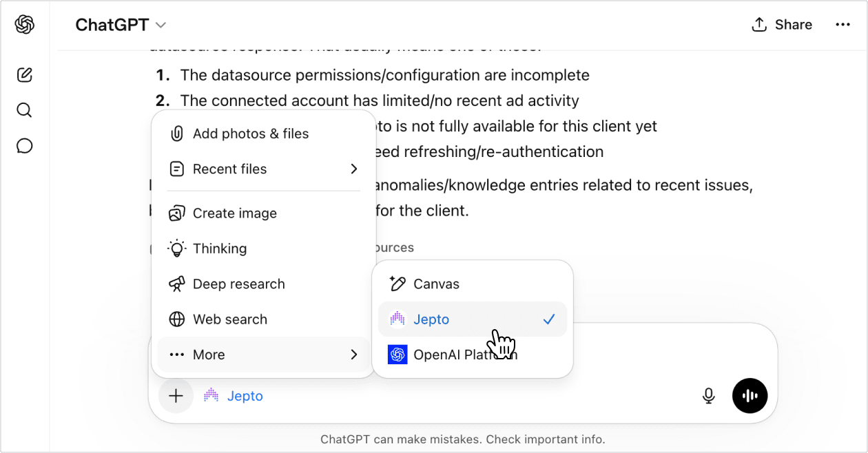Click the Jepto logo in submenu

click(397, 319)
